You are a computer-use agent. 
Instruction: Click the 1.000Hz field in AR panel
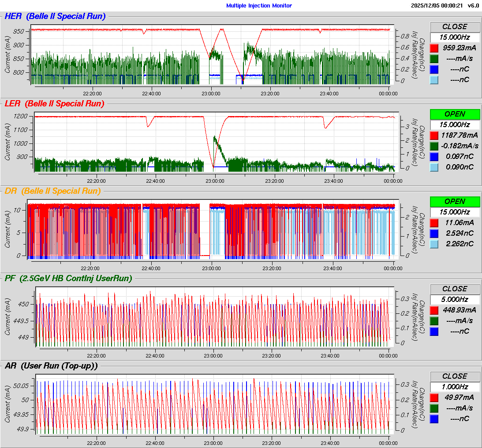point(455,387)
